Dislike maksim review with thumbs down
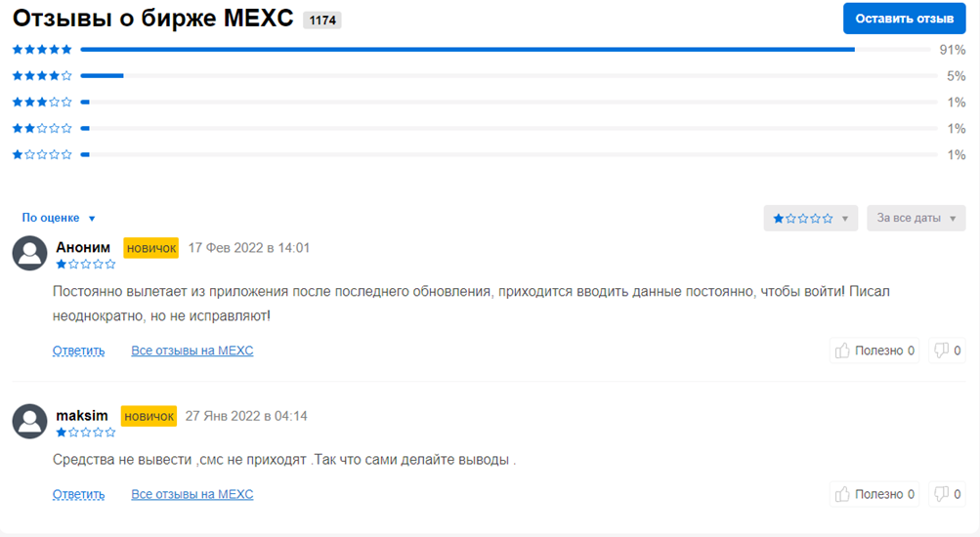 [947, 494]
